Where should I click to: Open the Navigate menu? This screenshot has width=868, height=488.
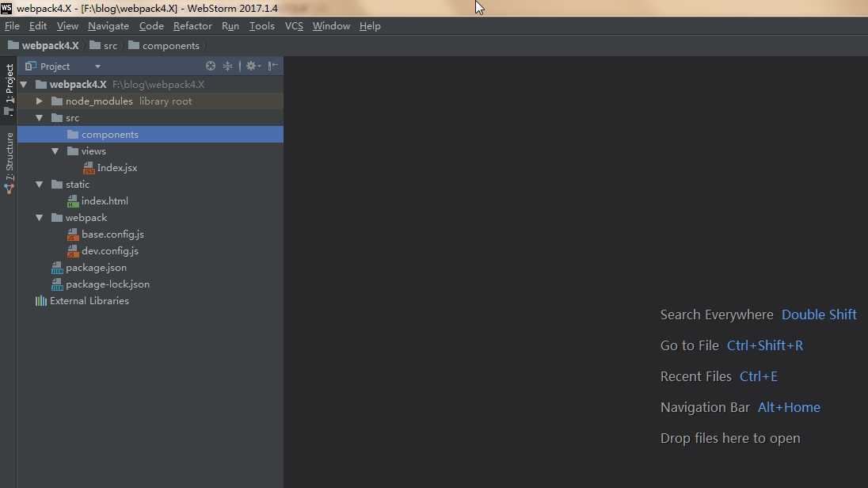(x=108, y=26)
